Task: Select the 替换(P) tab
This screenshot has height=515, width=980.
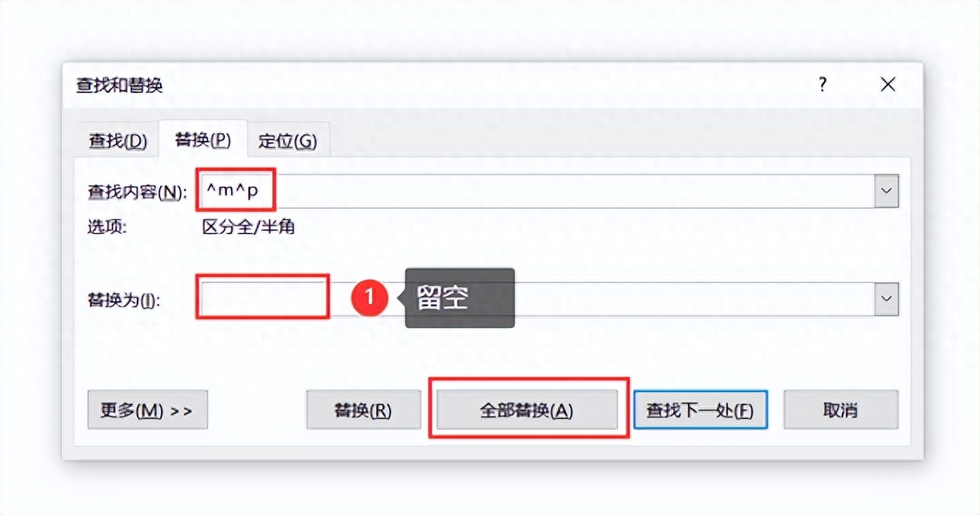Action: 203,140
